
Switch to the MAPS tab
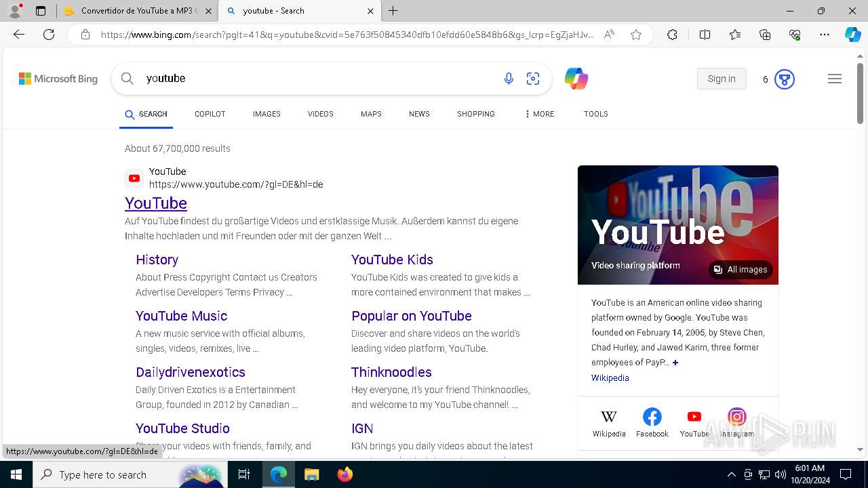click(371, 114)
